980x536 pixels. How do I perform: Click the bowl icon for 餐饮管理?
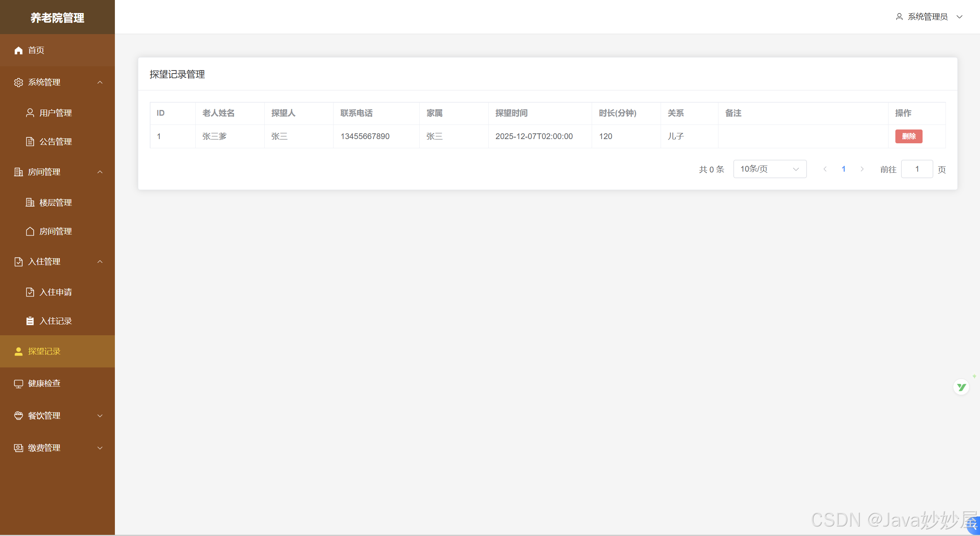point(18,416)
